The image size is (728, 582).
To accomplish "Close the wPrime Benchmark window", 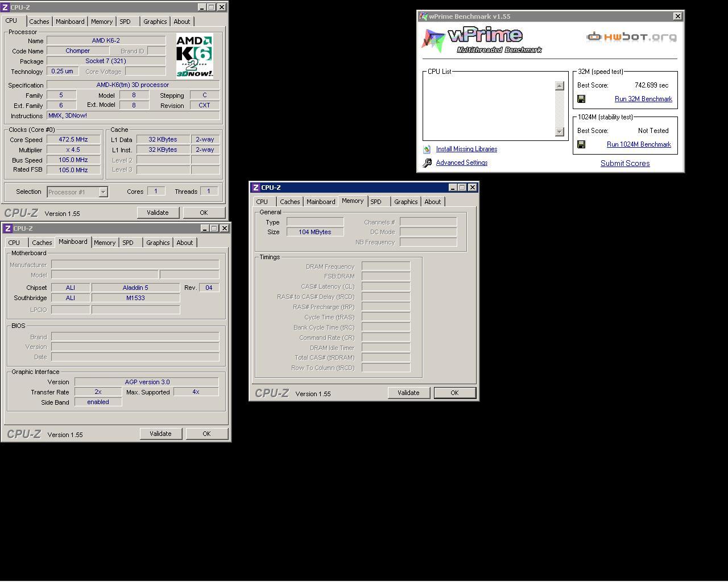I will point(677,16).
